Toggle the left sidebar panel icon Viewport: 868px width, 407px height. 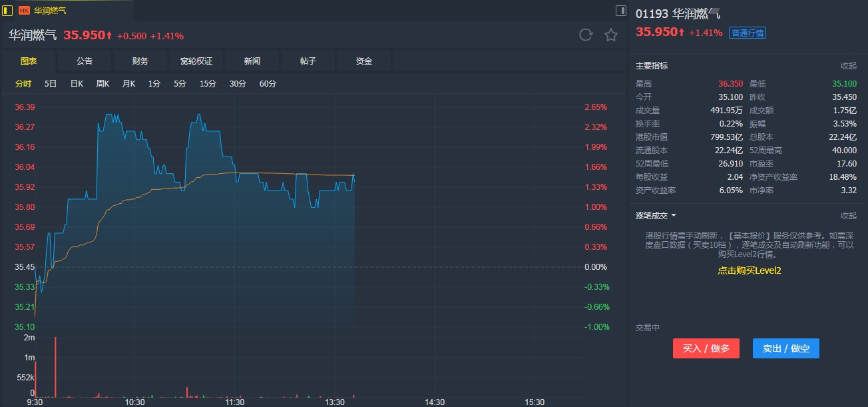(8, 11)
